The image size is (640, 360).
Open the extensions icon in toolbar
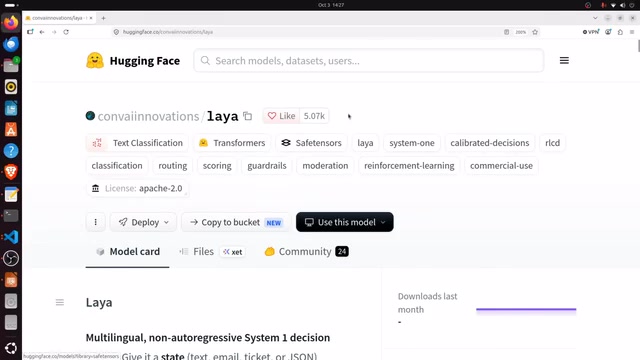pyautogui.click(x=620, y=32)
